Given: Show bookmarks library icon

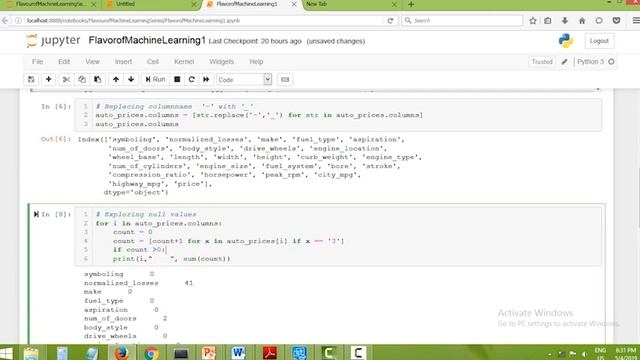Looking at the screenshot, I should [x=548, y=20].
